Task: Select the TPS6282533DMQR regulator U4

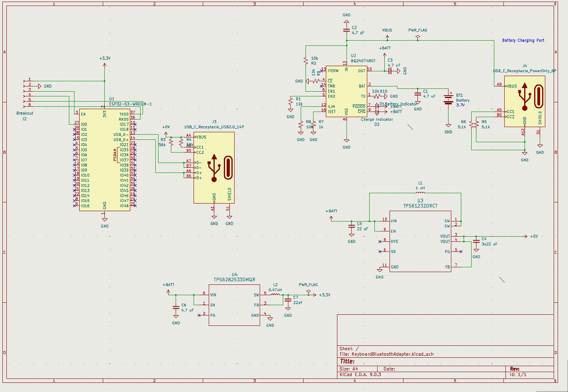Action: [x=234, y=305]
